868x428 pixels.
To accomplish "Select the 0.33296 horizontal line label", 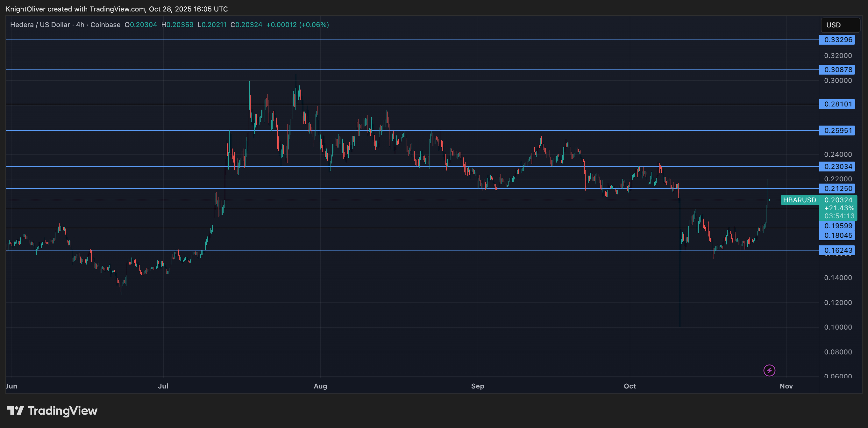I will point(837,40).
